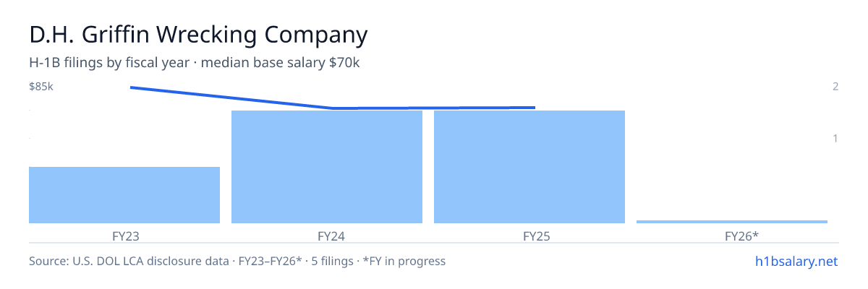Image resolution: width=868 pixels, height=289 pixels.
Task: Click the D.H. Griffin Wrecking Company title
Action: [198, 35]
